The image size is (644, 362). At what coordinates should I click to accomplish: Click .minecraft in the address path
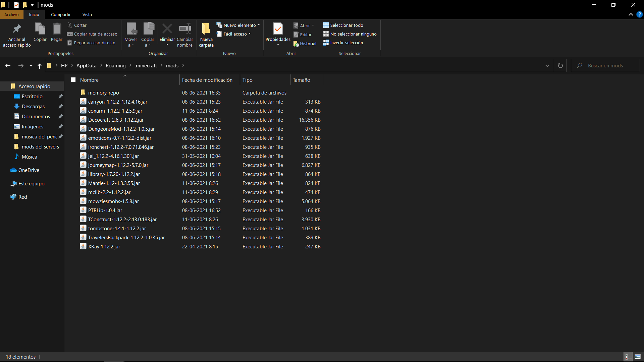[x=146, y=66]
